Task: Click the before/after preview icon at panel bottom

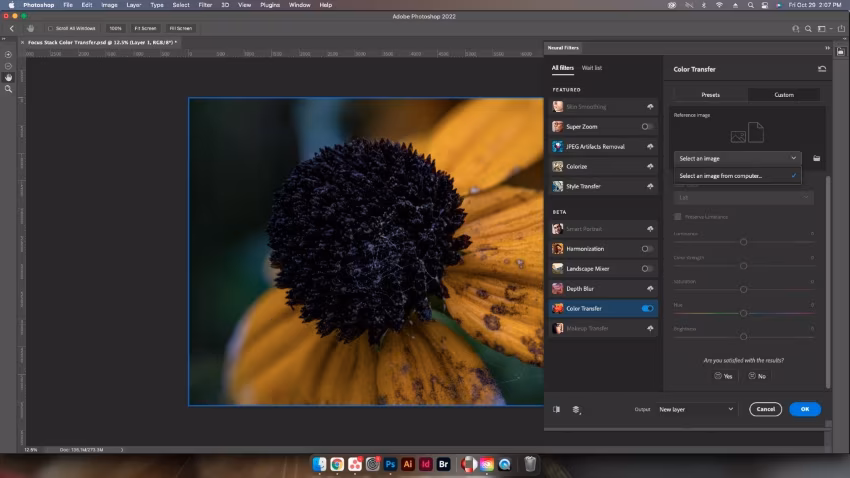Action: (x=557, y=409)
